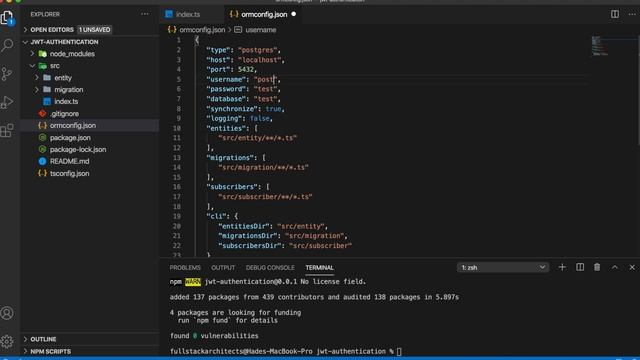Screen dimensions: 640x360
Task: Collapse the JWT-AUTHENTICATION project section
Action: coord(26,42)
